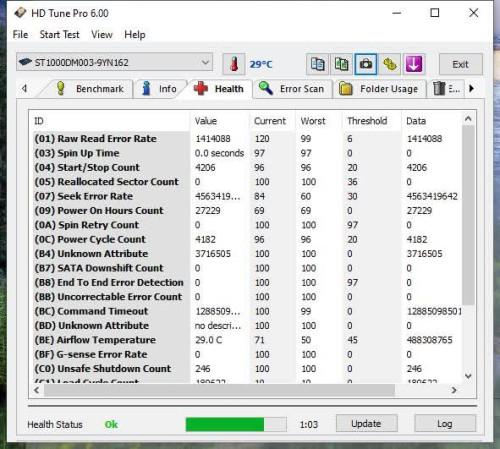500x449 pixels.
Task: Switch to the Info tab
Action: 160,89
